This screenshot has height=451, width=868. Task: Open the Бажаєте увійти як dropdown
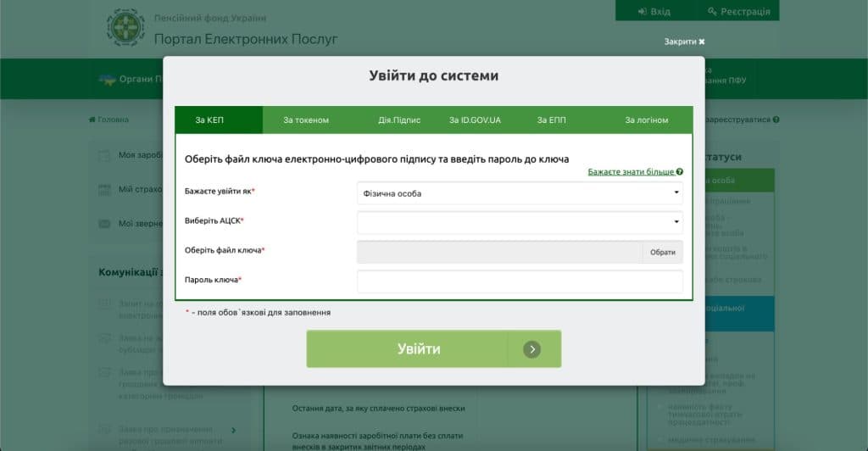coord(519,193)
